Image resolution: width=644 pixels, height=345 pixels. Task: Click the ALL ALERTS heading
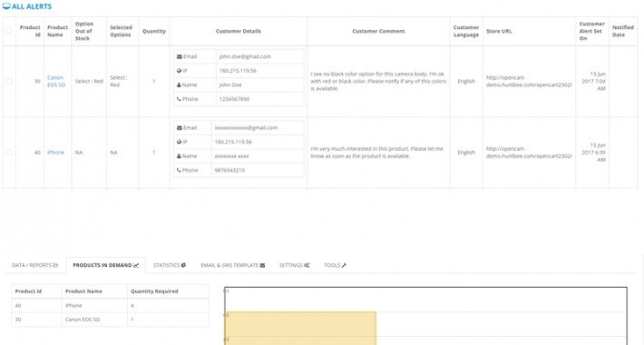(32, 6)
